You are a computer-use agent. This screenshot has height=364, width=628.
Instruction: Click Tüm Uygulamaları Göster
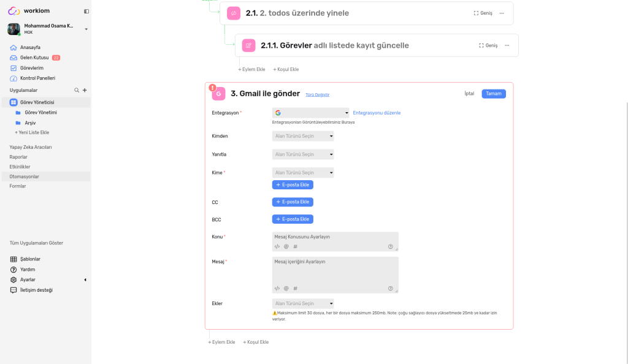pos(36,243)
